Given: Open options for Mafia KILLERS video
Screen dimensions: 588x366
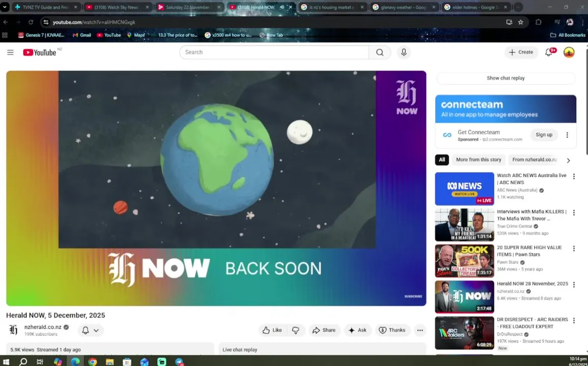Looking at the screenshot, I should click(574, 212).
